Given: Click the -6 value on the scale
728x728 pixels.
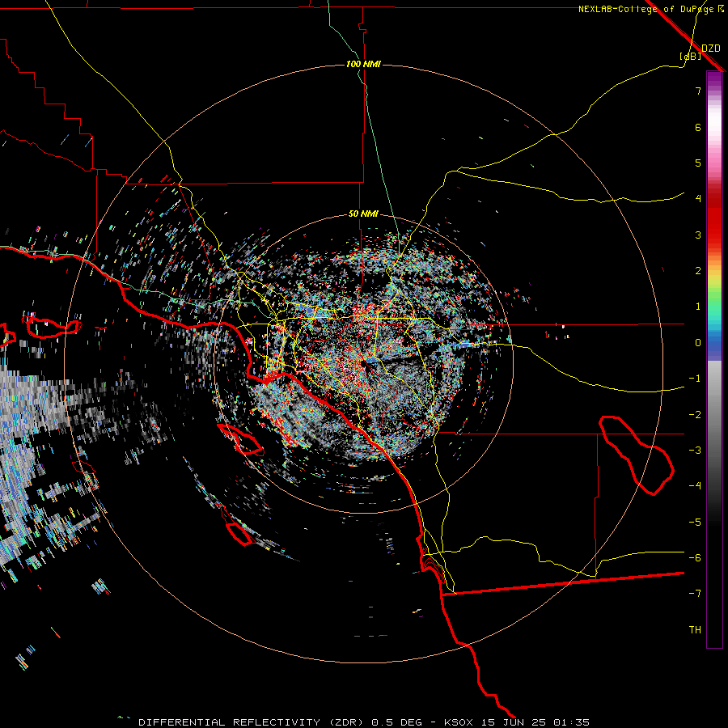Looking at the screenshot, I should 695,558.
